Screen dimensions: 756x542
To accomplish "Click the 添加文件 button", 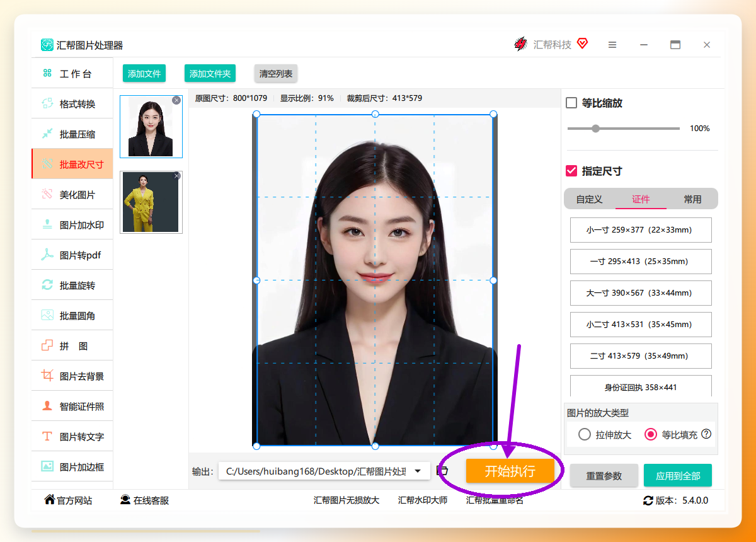I will (144, 73).
